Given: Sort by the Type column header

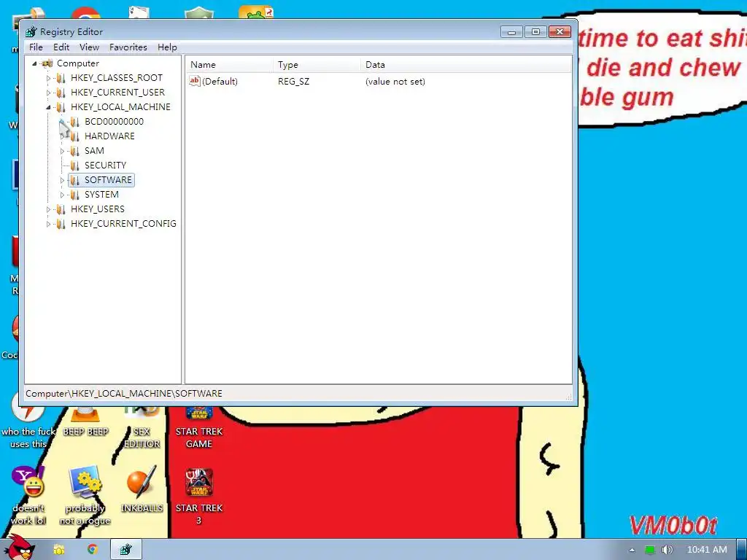Looking at the screenshot, I should pos(317,65).
